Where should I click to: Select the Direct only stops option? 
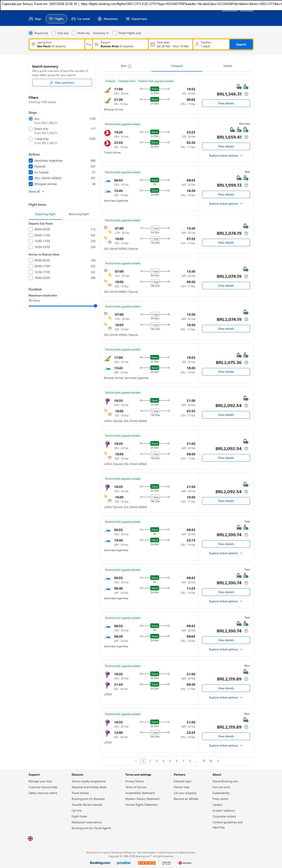pyautogui.click(x=31, y=129)
